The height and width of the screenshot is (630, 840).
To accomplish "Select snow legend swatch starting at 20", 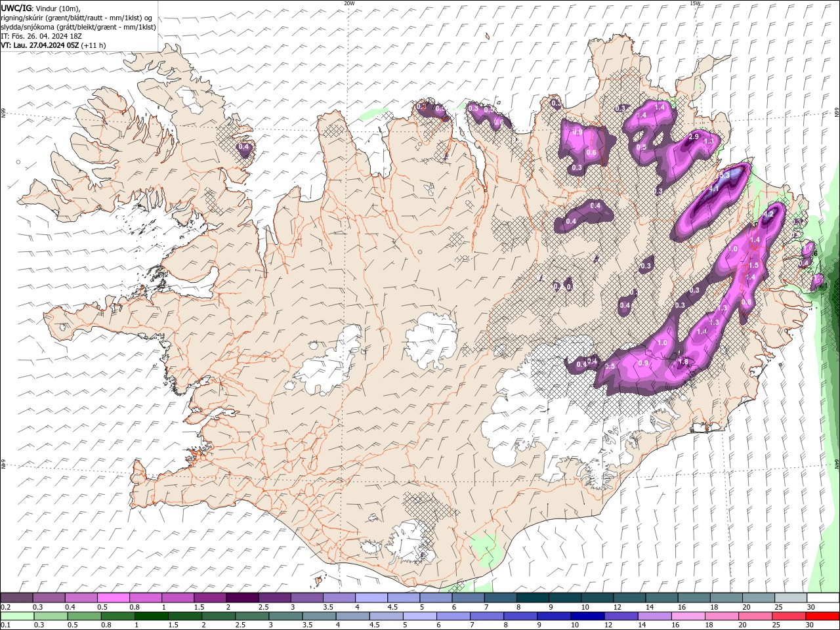I will click(x=758, y=598).
